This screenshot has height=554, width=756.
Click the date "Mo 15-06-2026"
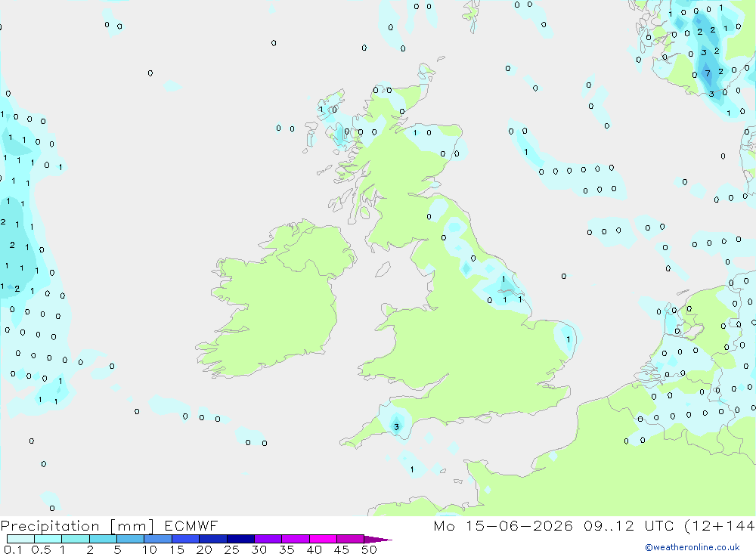click(x=503, y=525)
